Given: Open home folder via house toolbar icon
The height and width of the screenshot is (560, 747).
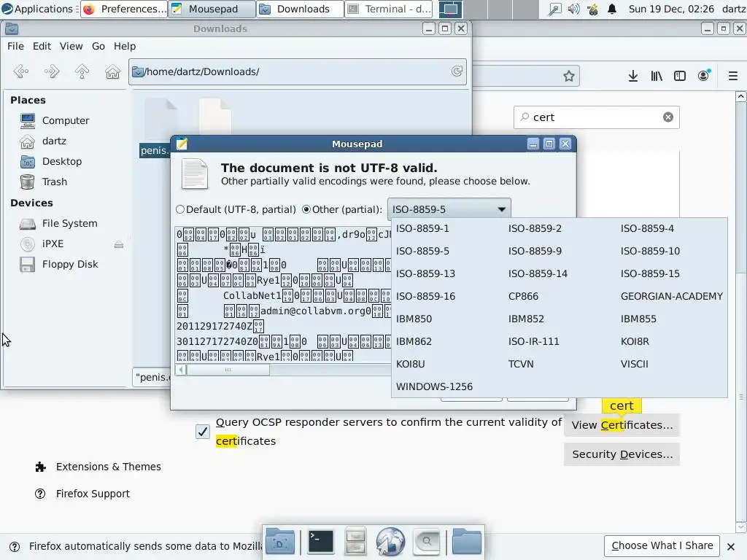Looking at the screenshot, I should pyautogui.click(x=112, y=71).
